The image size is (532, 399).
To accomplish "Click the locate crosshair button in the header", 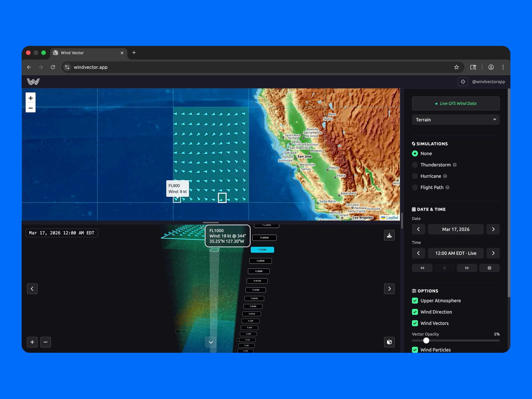I will pyautogui.click(x=463, y=81).
